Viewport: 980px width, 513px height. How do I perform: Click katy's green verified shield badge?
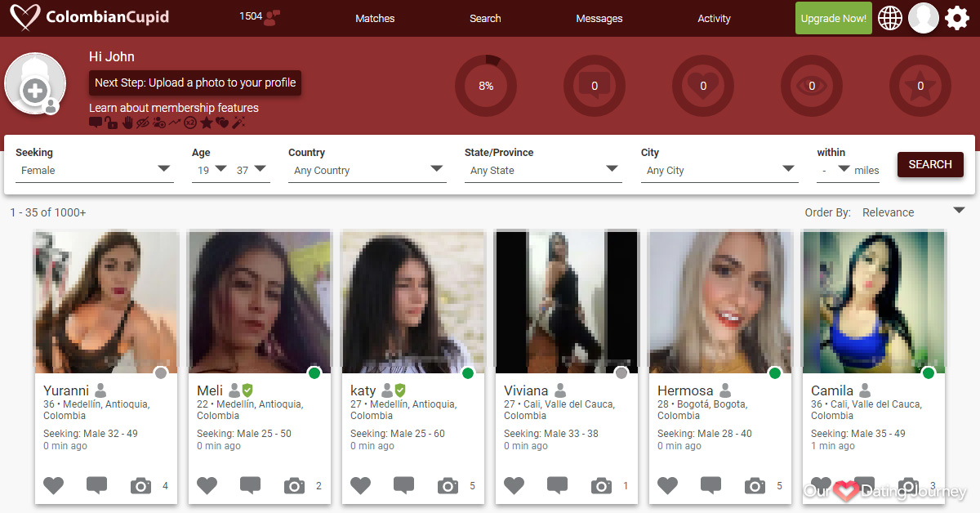point(400,390)
